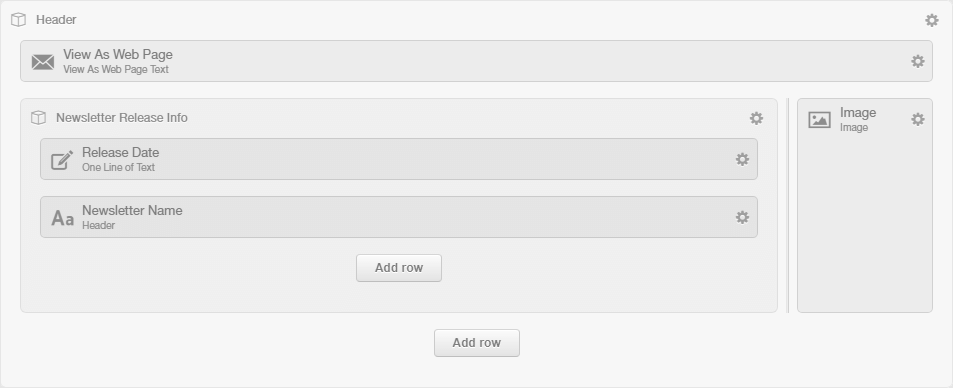Image resolution: width=953 pixels, height=388 pixels.
Task: Open Newsletter Name settings gear
Action: pyautogui.click(x=742, y=217)
